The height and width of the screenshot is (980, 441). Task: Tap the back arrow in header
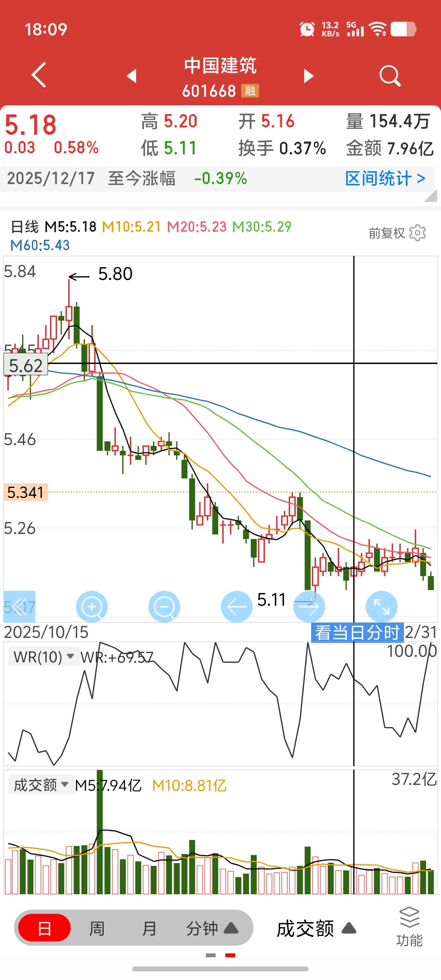39,75
